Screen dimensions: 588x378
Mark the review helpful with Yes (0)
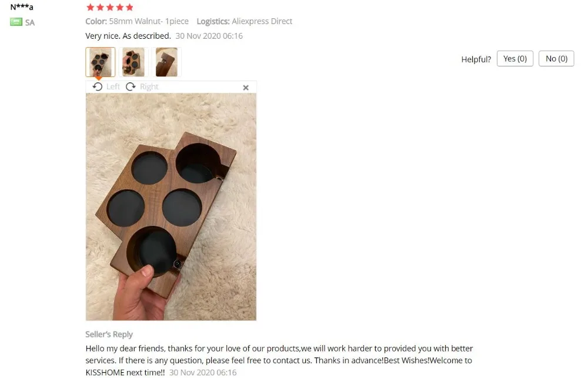coord(515,59)
